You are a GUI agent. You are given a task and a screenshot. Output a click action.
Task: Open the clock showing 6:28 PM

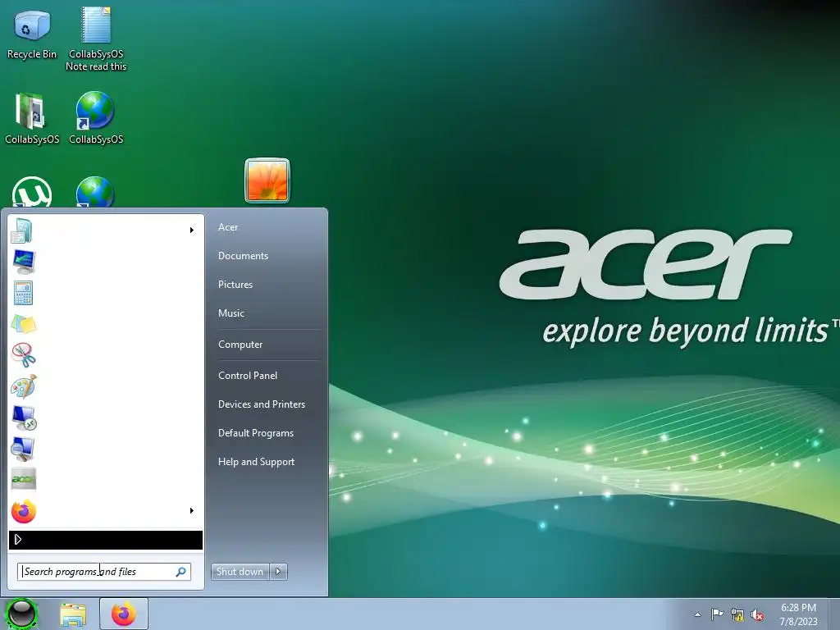click(798, 614)
